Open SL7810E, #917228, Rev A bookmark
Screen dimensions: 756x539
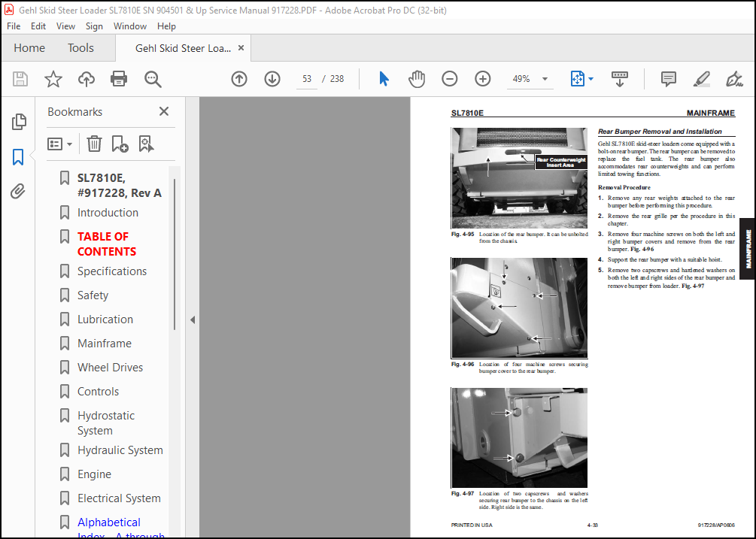(119, 186)
